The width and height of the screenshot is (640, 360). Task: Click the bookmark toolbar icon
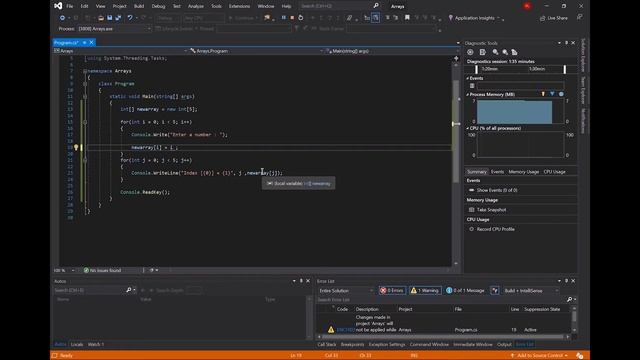pyautogui.click(x=407, y=18)
